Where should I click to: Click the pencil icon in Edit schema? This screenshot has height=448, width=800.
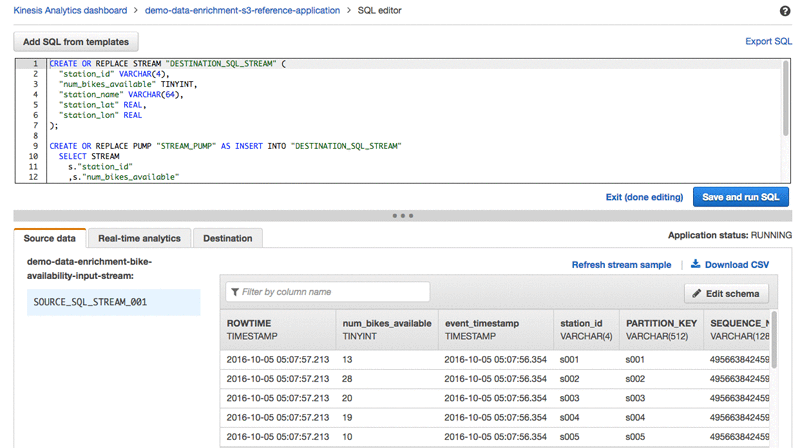click(696, 293)
